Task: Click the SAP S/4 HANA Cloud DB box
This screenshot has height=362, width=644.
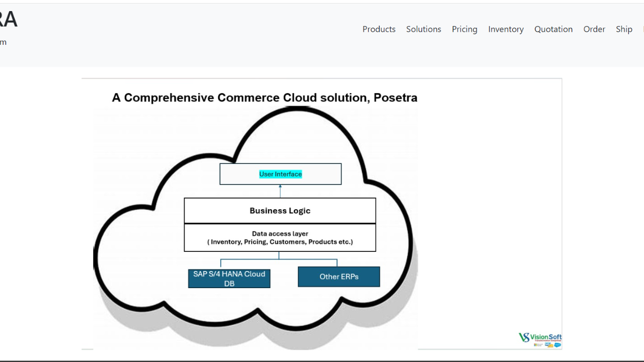Action: pyautogui.click(x=229, y=279)
